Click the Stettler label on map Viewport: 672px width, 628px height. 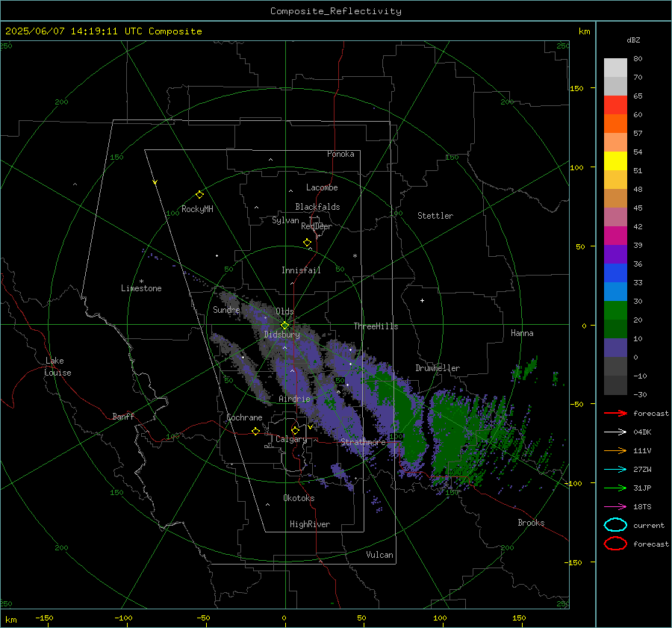[x=435, y=216]
